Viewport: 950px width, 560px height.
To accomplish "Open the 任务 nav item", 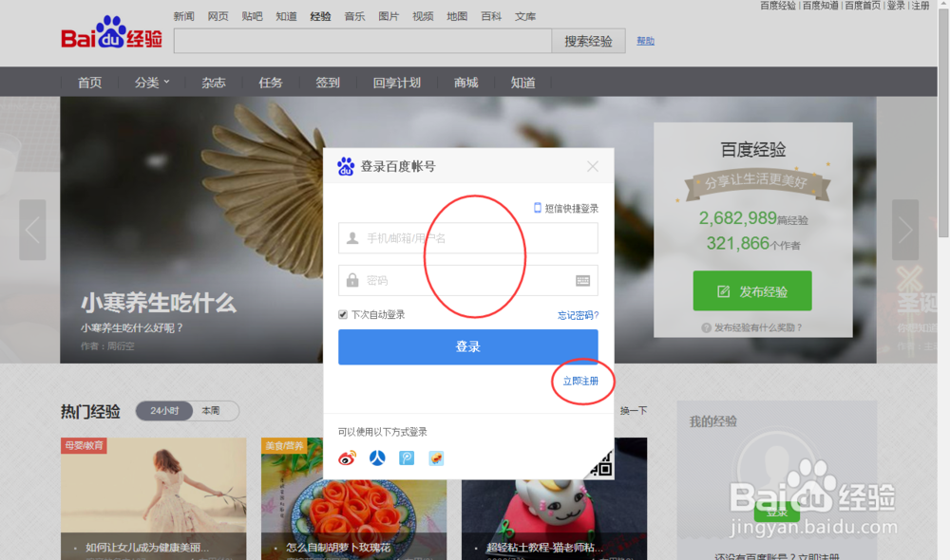I will [271, 83].
